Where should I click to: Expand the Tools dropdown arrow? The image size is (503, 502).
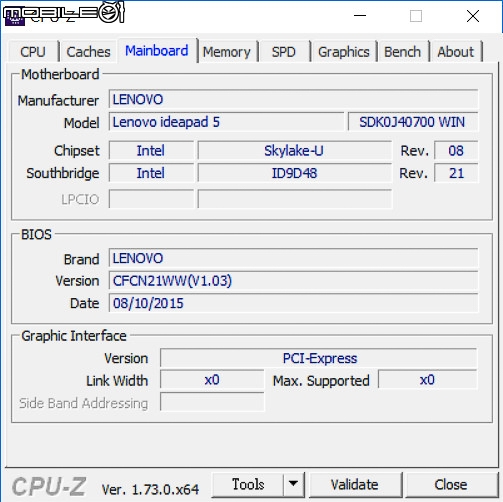[x=293, y=484]
